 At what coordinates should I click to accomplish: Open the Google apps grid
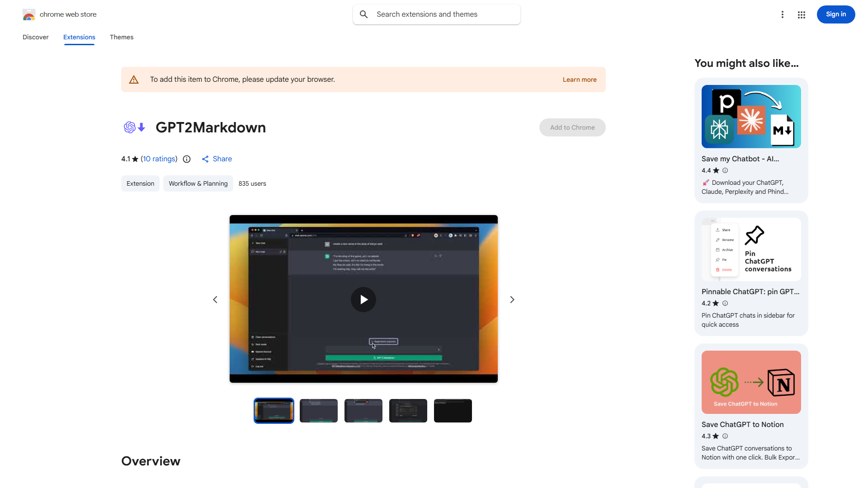click(801, 14)
